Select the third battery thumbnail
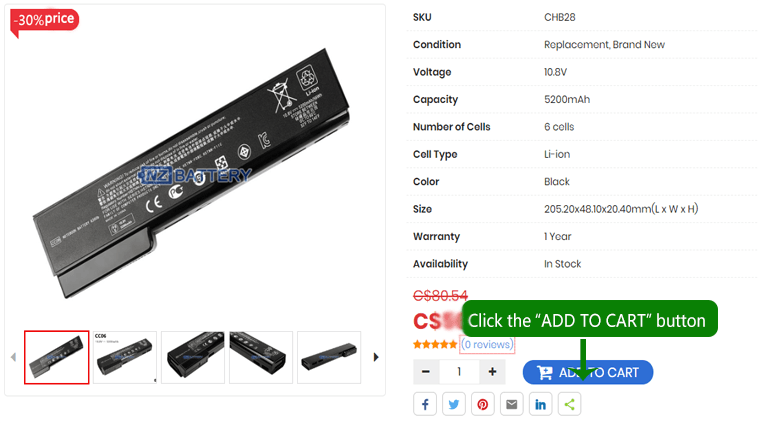Image resolution: width=758 pixels, height=423 pixels. point(193,357)
